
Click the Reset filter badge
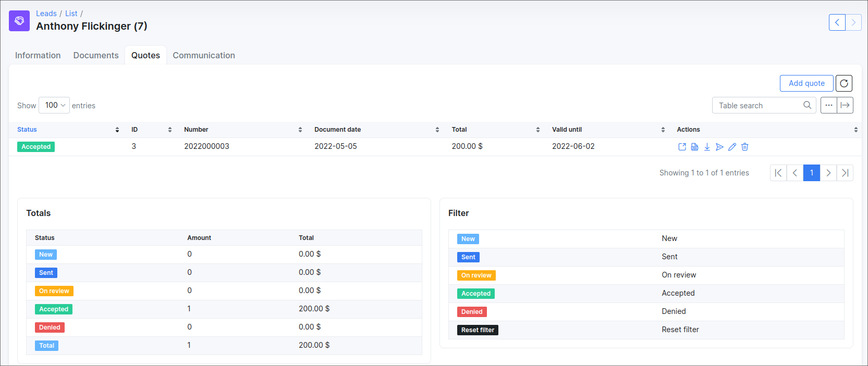pos(478,330)
